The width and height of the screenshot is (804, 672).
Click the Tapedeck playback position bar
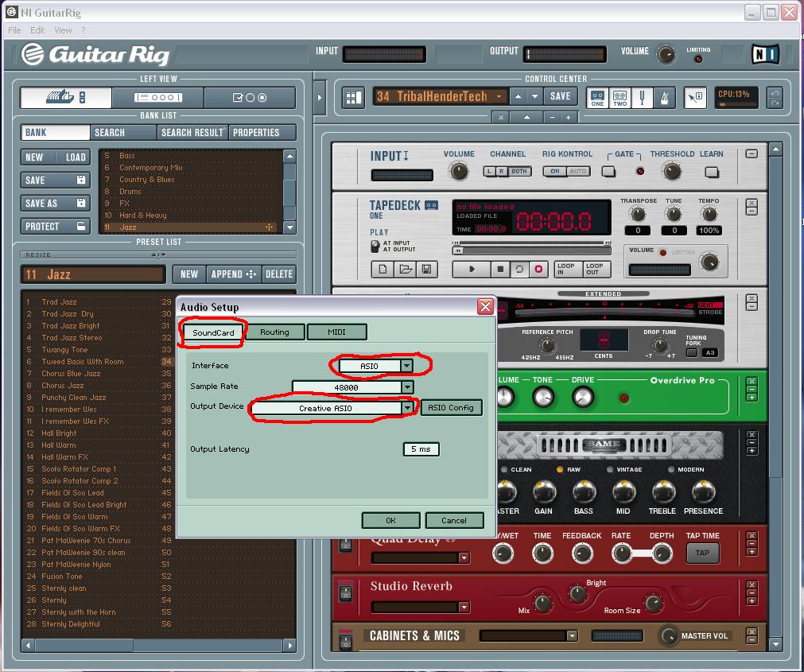tap(532, 251)
